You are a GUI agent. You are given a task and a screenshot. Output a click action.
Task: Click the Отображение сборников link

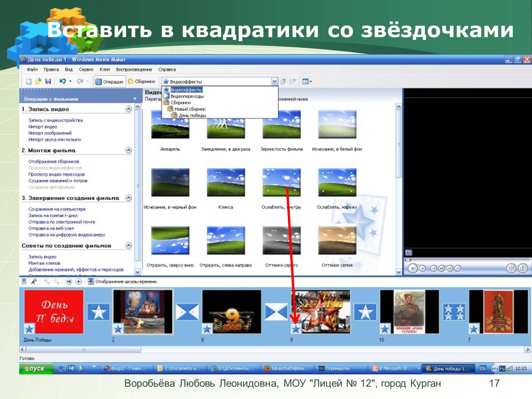[x=54, y=162]
